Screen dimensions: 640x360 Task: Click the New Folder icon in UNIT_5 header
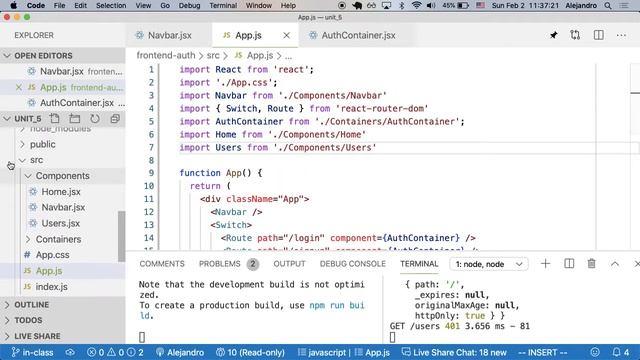coord(75,119)
